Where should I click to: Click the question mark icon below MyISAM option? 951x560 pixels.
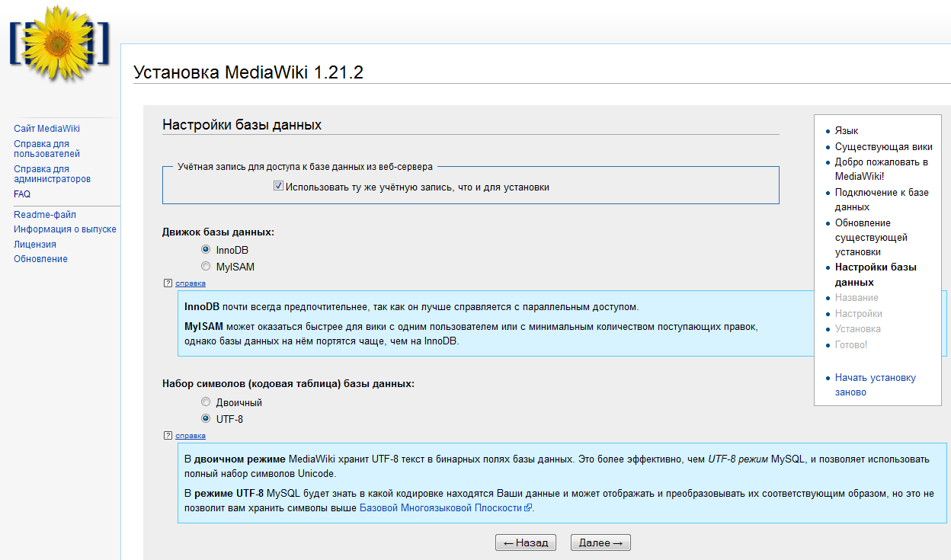(x=168, y=283)
